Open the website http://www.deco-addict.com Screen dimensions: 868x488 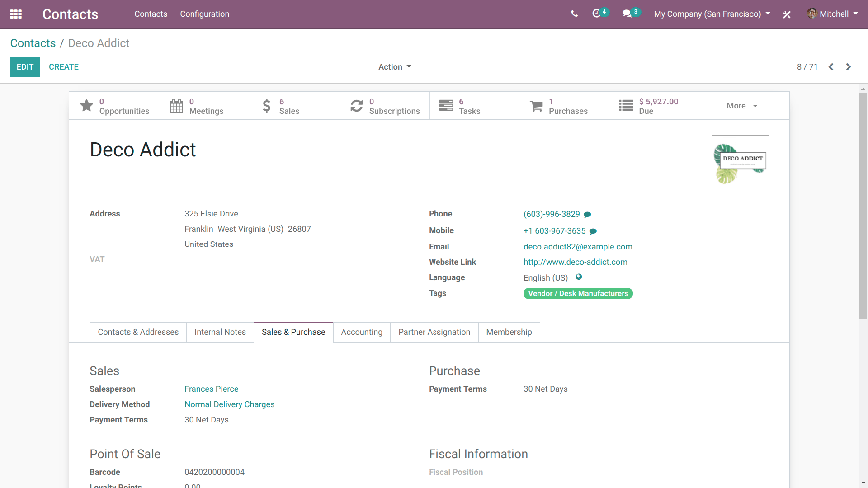click(575, 262)
